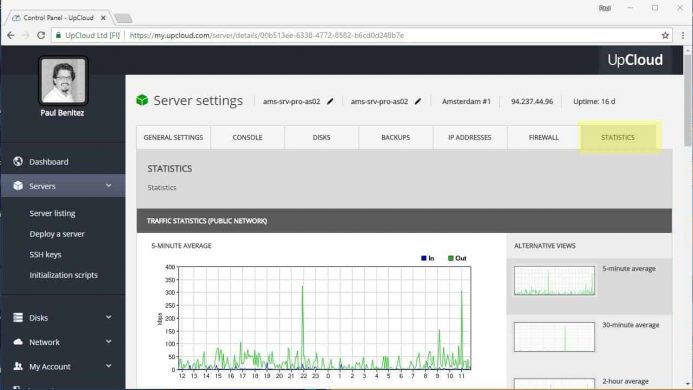Image resolution: width=693 pixels, height=390 pixels.
Task: Click Paul Benitez profile photo
Action: pos(63,80)
